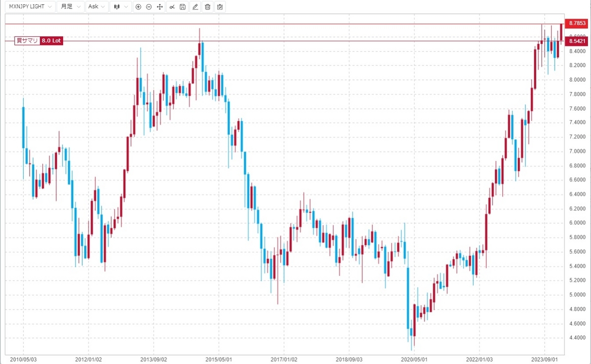Click the zoom-in magnifier icon
The image size is (591, 364).
(138, 7)
